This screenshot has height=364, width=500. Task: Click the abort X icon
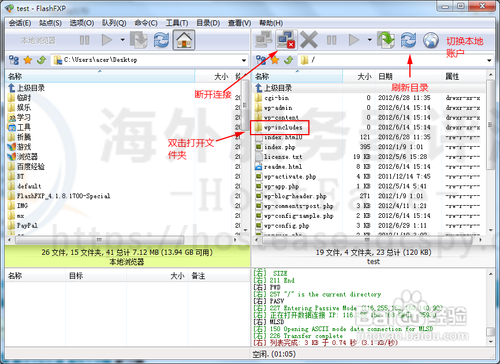(x=309, y=40)
